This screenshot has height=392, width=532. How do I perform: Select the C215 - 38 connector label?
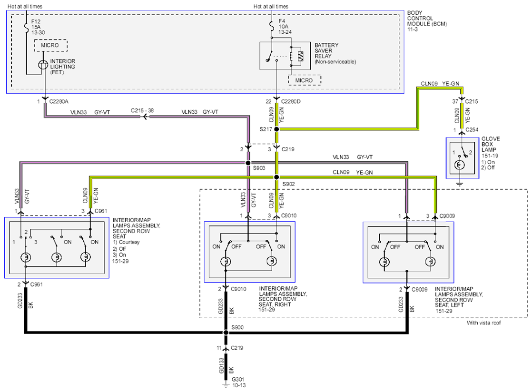(x=142, y=110)
